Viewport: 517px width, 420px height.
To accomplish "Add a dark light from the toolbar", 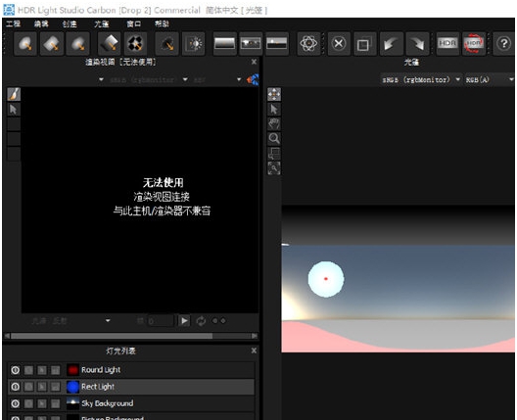I will coord(167,43).
